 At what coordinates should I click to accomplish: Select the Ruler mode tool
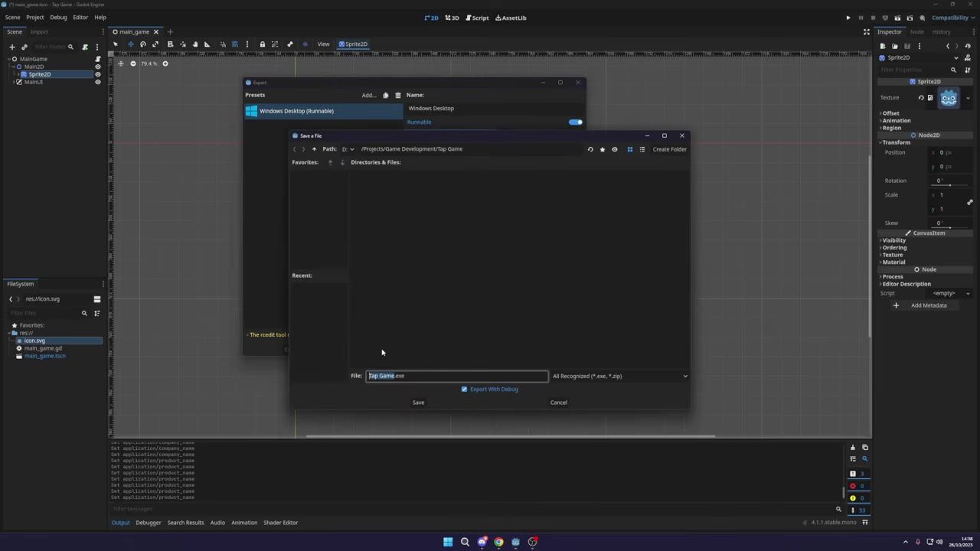pos(207,44)
